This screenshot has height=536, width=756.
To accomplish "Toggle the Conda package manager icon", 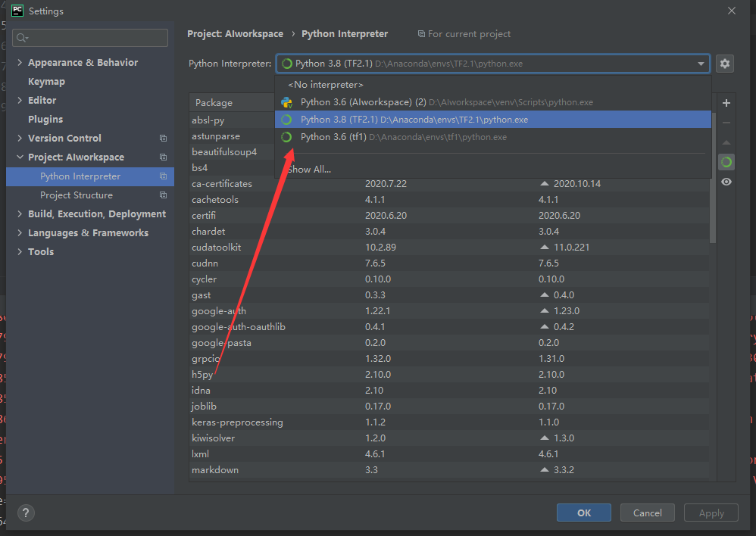I will [726, 162].
